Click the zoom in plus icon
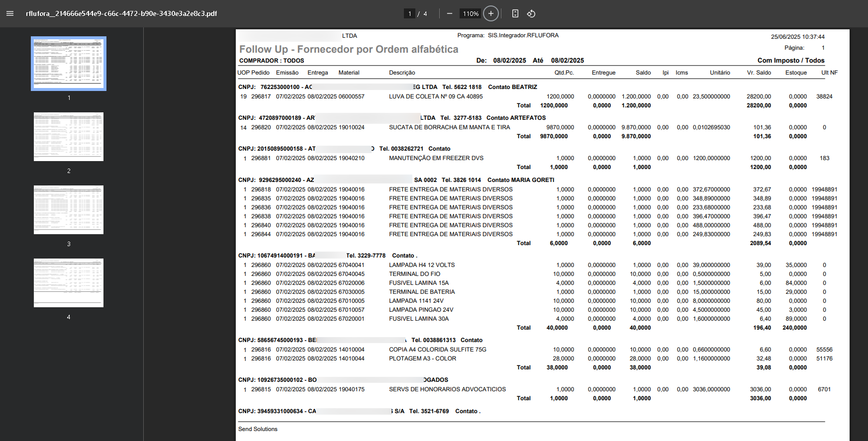Screen dimensions: 868x441 [491, 13]
